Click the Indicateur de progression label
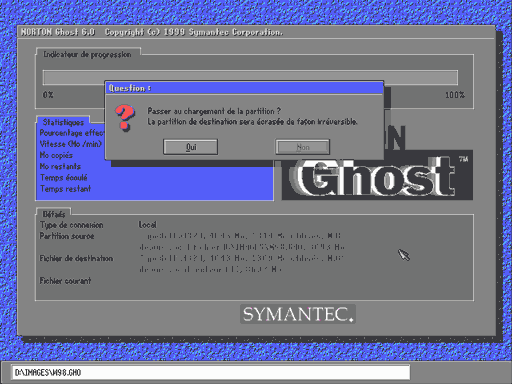 pos(87,54)
